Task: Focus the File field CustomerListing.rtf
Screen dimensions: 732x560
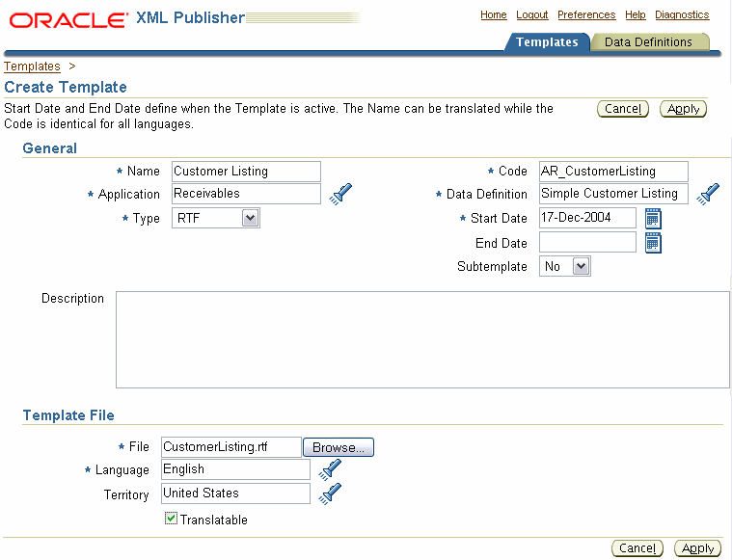Action: (x=231, y=447)
